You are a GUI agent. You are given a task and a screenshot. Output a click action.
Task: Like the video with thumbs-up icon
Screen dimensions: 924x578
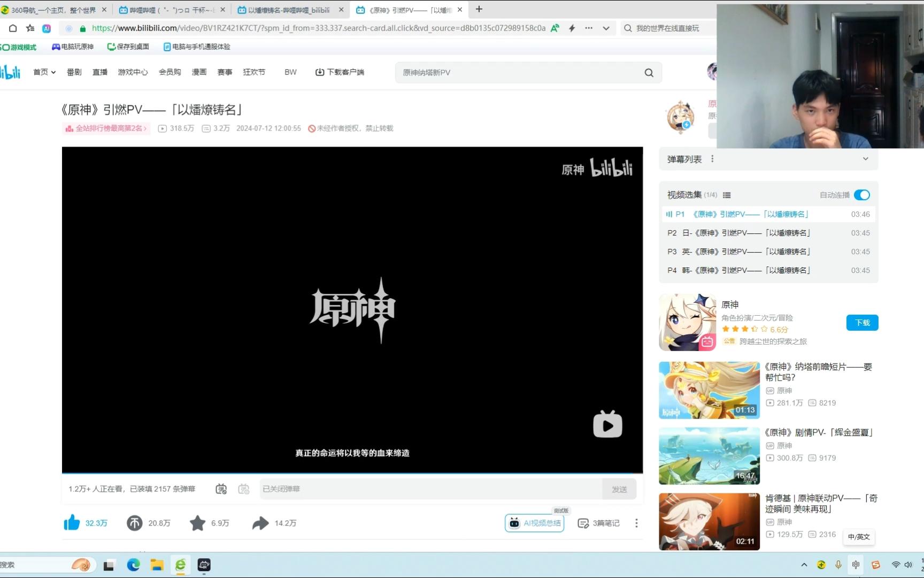tap(72, 523)
